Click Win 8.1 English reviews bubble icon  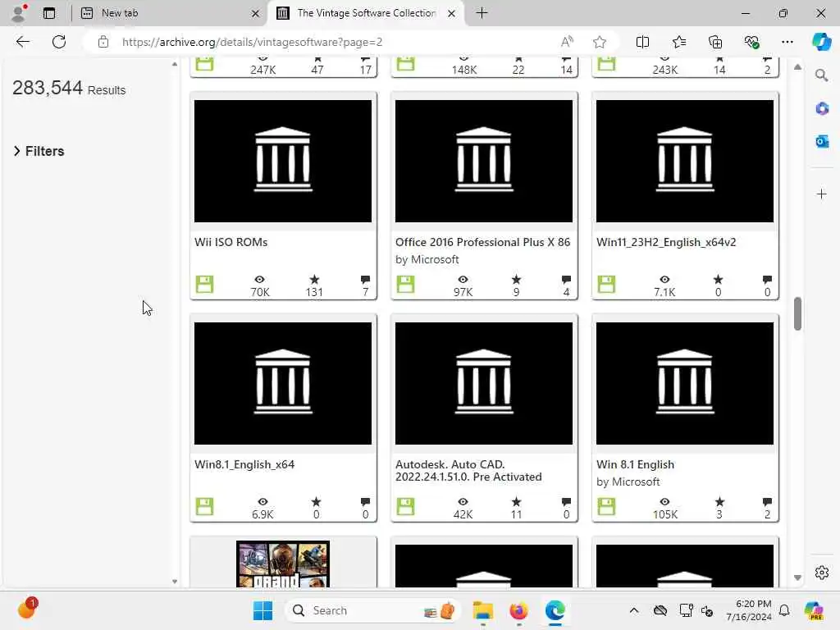[x=767, y=502]
